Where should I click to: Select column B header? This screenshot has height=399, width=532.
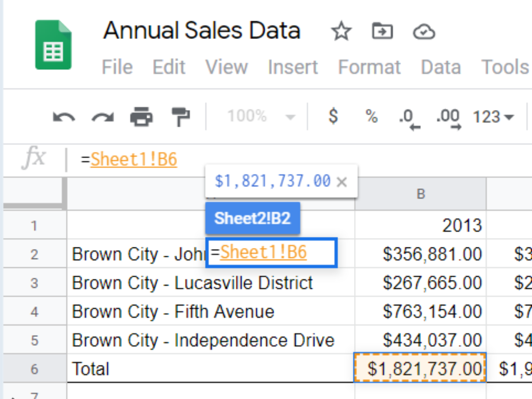coord(420,193)
